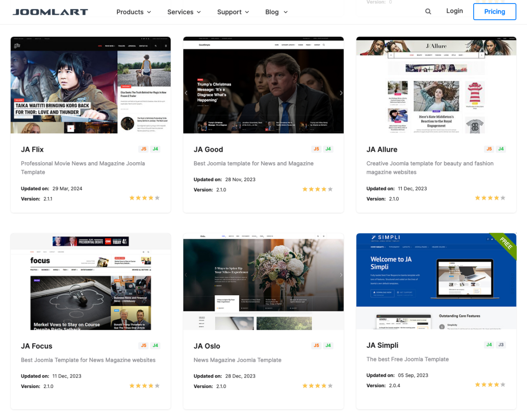Image resolution: width=527 pixels, height=420 pixels.
Task: Click the star rating under JA Oslo
Action: pos(317,386)
